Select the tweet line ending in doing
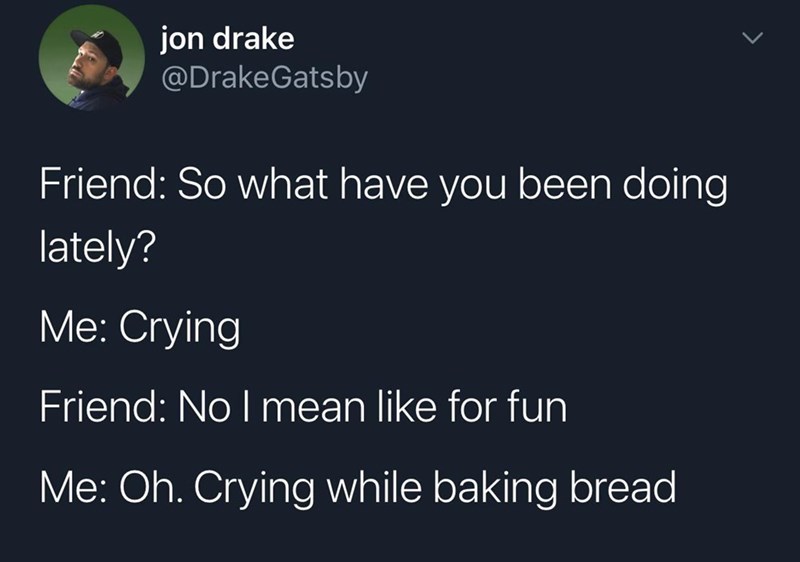The width and height of the screenshot is (800, 562). (x=384, y=186)
